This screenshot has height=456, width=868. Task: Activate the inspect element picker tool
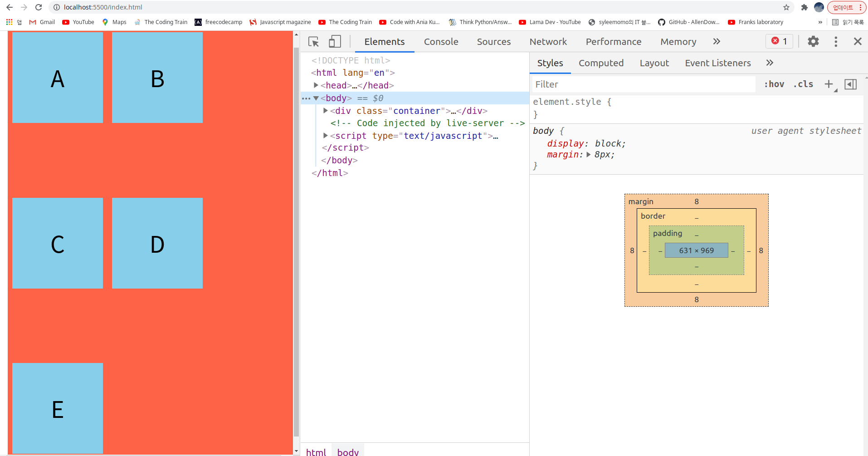[x=313, y=42]
